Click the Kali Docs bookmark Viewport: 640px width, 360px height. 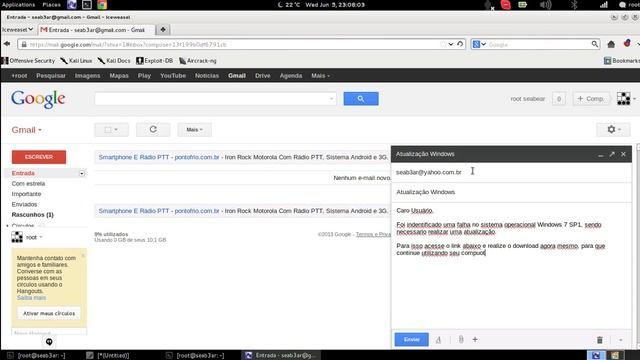[114, 61]
